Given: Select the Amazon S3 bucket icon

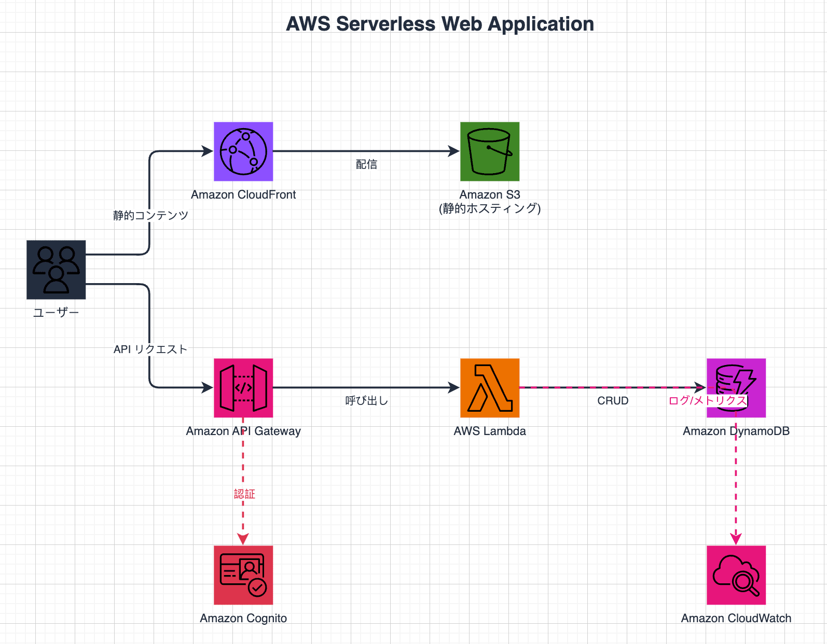Looking at the screenshot, I should tap(490, 151).
